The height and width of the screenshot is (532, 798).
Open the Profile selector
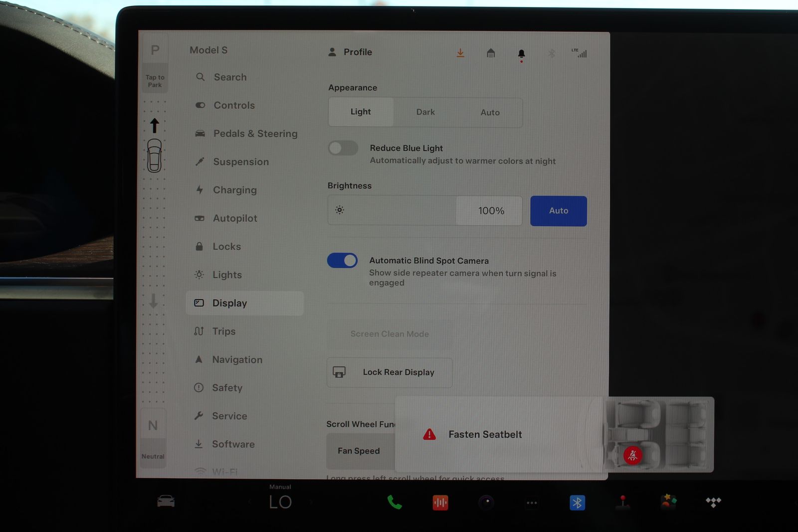coord(351,52)
